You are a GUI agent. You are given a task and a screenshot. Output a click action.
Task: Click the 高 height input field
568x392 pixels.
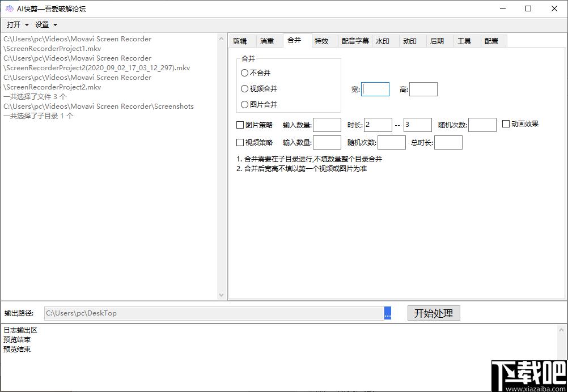point(423,89)
